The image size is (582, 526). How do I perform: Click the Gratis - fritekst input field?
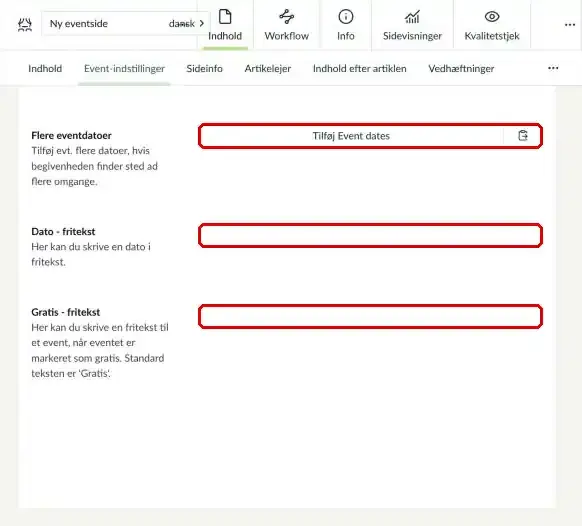click(x=370, y=317)
